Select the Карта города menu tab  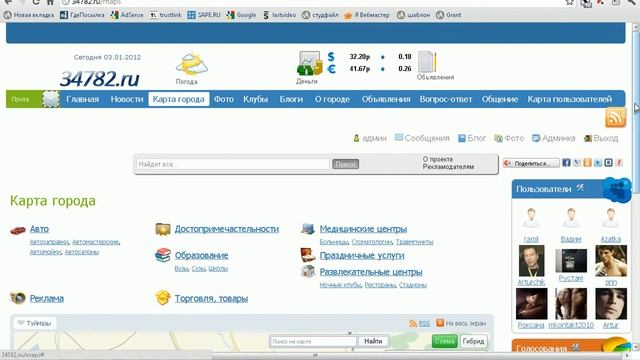pyautogui.click(x=178, y=99)
